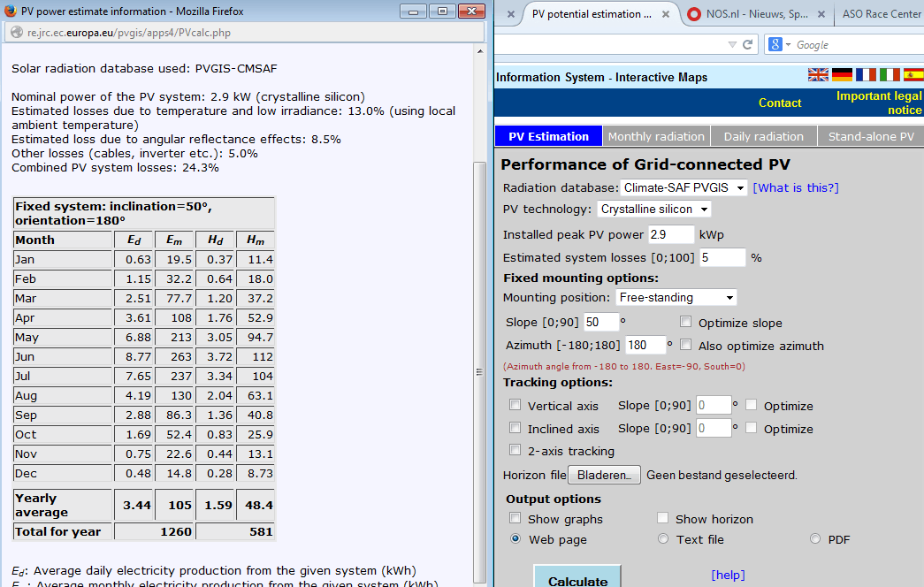This screenshot has height=587, width=924.
Task: Click the globe site-identity icon in the popup address bar
Action: pos(17,33)
